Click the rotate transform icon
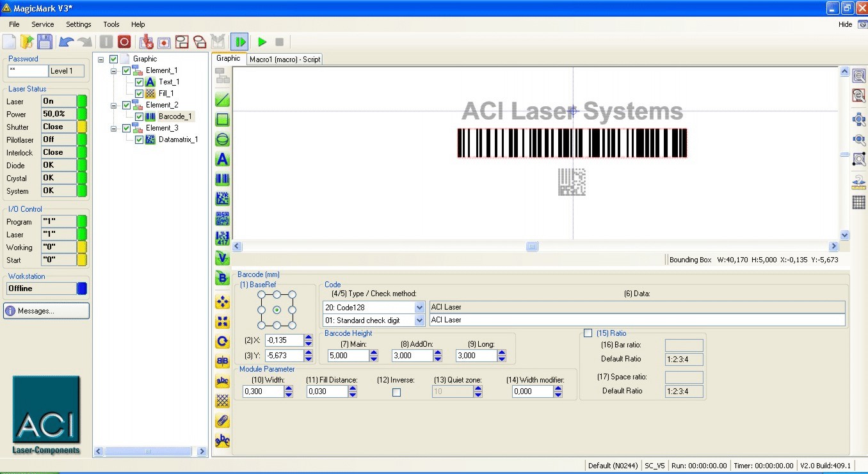Image resolution: width=868 pixels, height=474 pixels. 222,342
